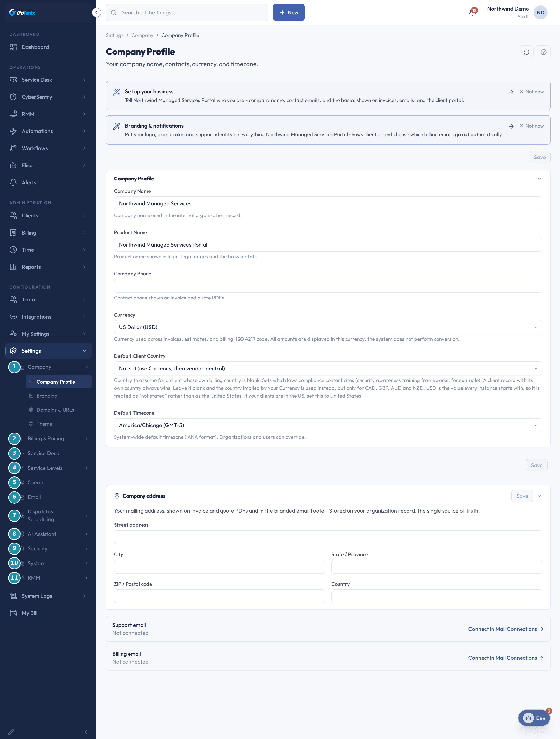Collapse the sidebar with the arrow toggle

pyautogui.click(x=96, y=13)
